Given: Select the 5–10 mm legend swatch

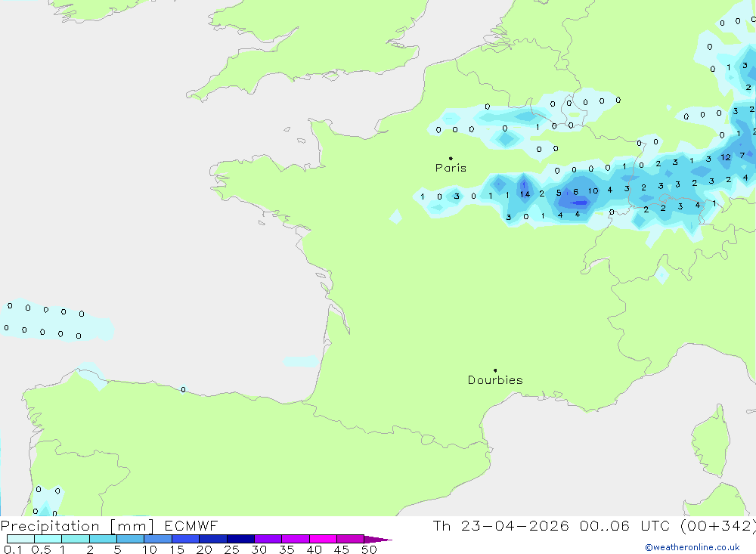Looking at the screenshot, I should [131, 539].
